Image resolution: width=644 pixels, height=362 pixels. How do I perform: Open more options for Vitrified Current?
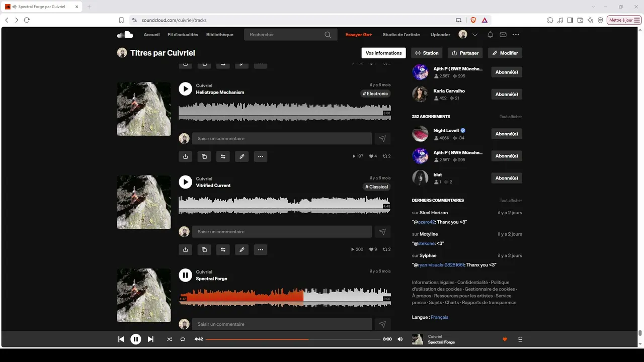pyautogui.click(x=260, y=249)
